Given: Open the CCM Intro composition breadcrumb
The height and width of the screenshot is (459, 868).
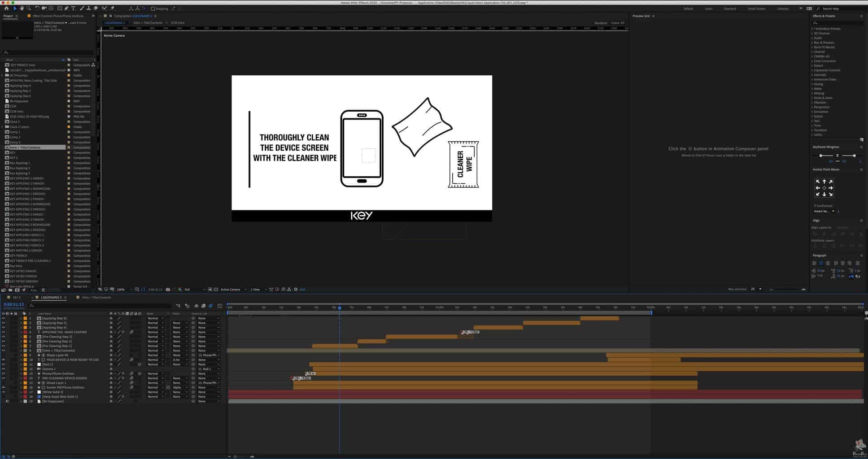Looking at the screenshot, I should pyautogui.click(x=177, y=23).
